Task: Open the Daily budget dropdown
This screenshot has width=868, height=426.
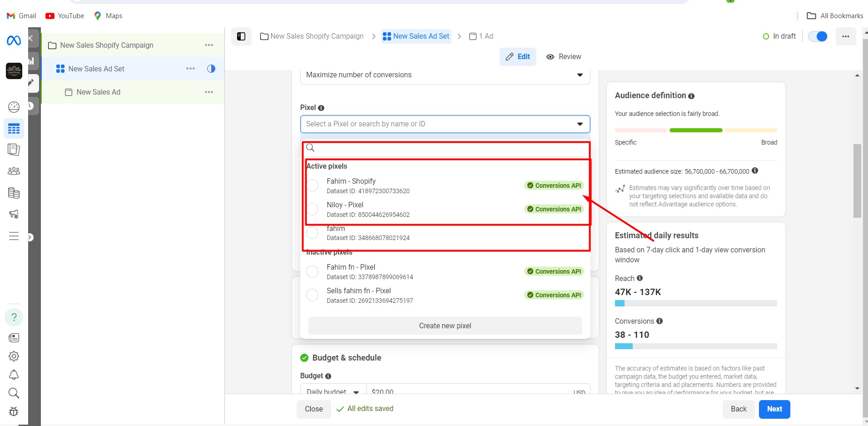Action: (333, 390)
